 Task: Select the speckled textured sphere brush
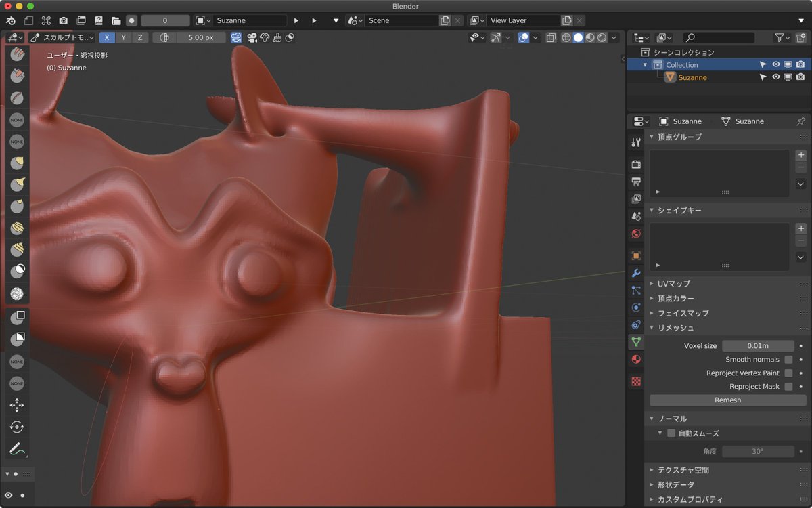coord(17,293)
